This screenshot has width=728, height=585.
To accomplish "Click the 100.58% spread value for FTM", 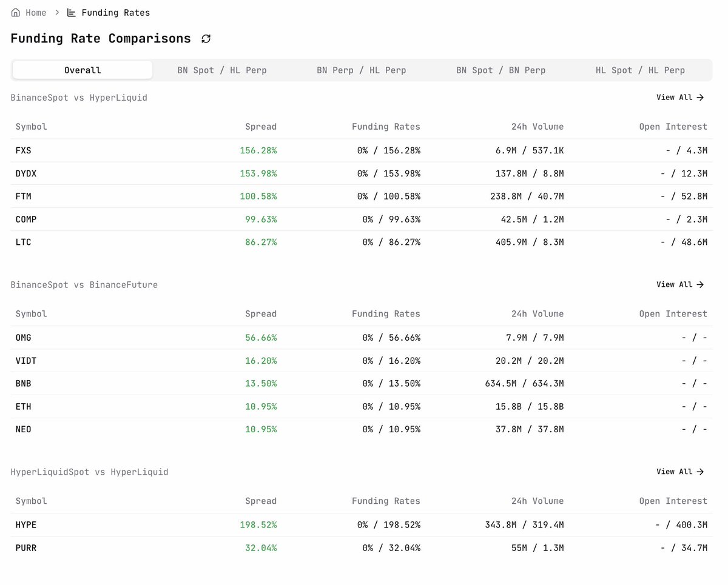I will [258, 196].
